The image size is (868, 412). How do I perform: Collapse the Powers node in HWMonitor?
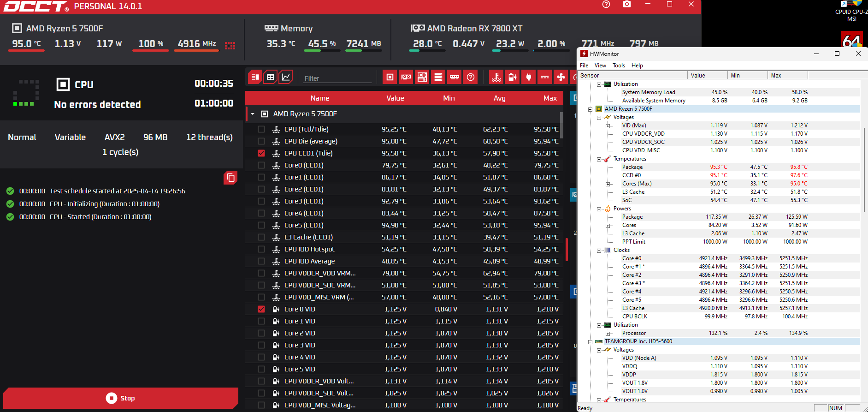[x=599, y=209]
